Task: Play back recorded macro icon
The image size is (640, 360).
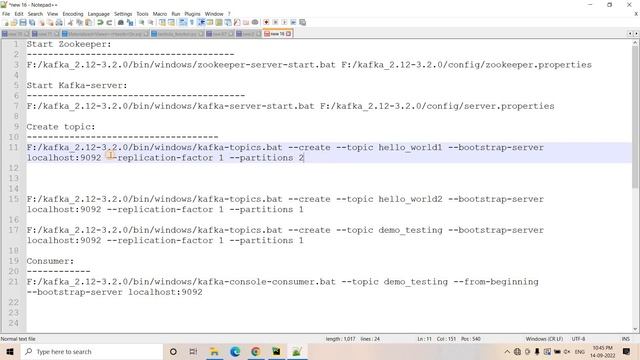Action: click(x=284, y=22)
